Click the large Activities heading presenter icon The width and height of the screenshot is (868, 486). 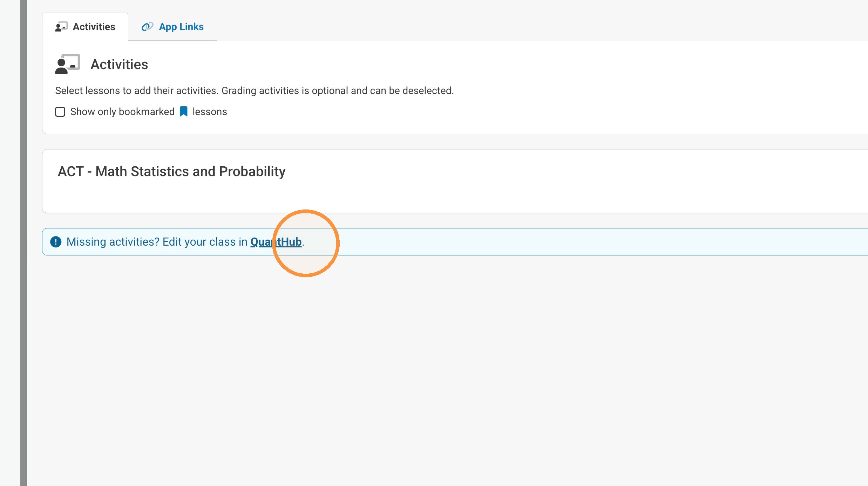point(68,64)
